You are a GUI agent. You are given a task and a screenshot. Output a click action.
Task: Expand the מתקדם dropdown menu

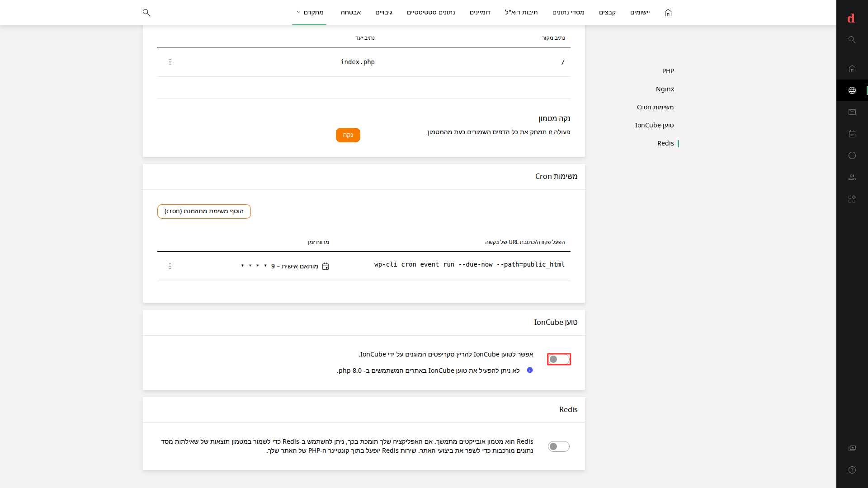(x=310, y=13)
